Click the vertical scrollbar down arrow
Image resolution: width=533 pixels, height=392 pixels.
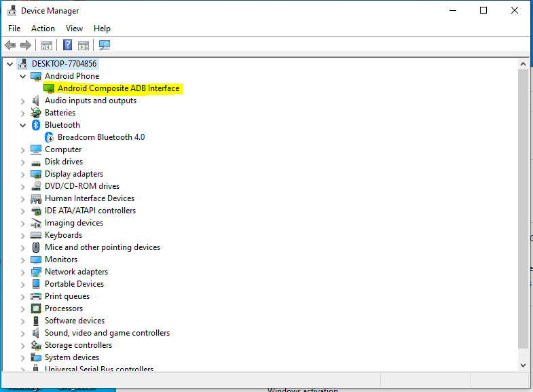click(x=523, y=365)
